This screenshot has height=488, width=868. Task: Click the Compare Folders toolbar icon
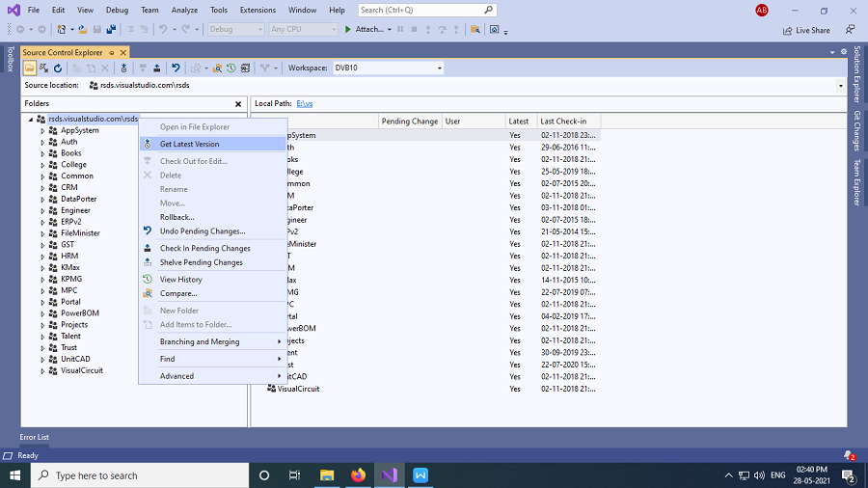[x=218, y=68]
